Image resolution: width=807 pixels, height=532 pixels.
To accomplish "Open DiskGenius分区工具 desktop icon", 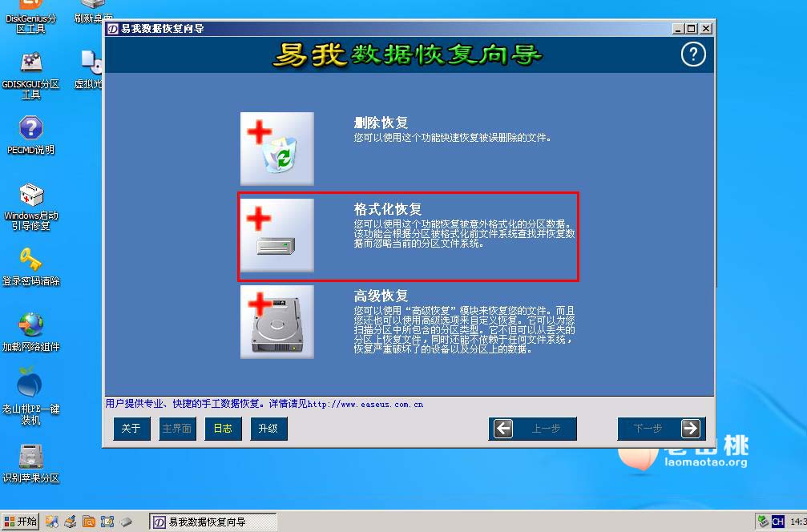I will (31, 17).
